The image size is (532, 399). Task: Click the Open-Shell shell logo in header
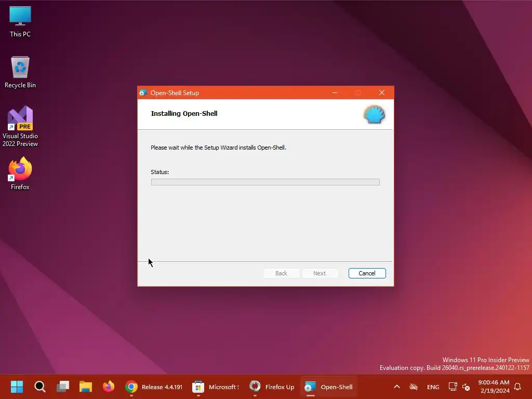(374, 114)
